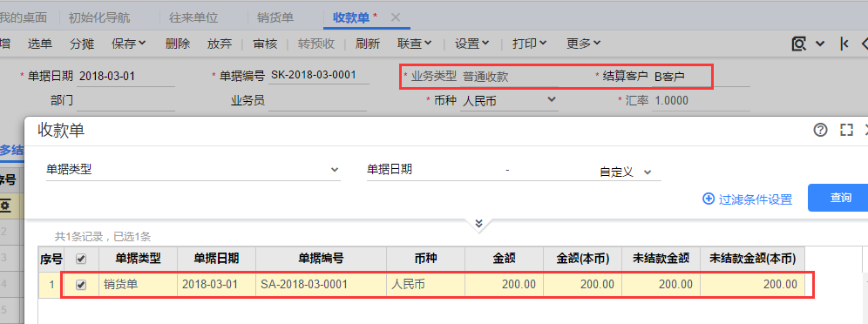Screen dimensions: 868x324
Task: Open the 币种 人民币 dropdown
Action: (509, 100)
